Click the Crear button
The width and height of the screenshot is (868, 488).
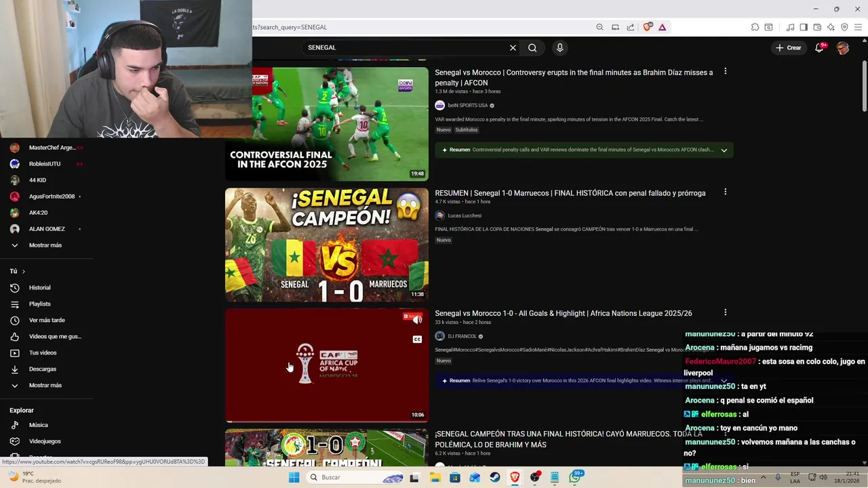tap(789, 47)
